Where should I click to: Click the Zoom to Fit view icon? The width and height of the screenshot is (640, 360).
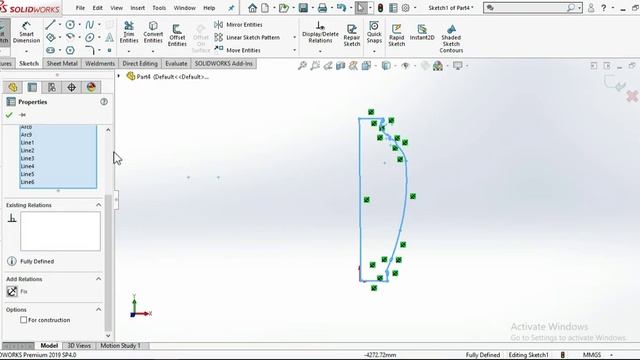pyautogui.click(x=302, y=66)
